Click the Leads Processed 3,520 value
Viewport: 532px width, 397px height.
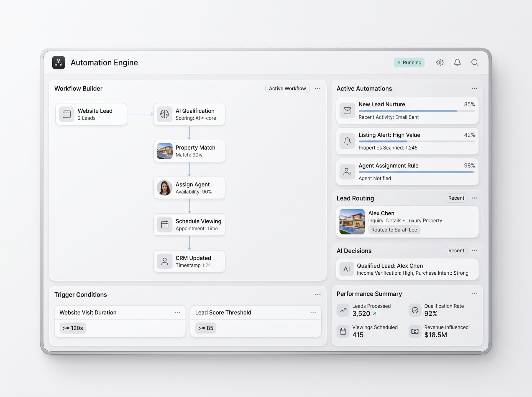pos(361,314)
